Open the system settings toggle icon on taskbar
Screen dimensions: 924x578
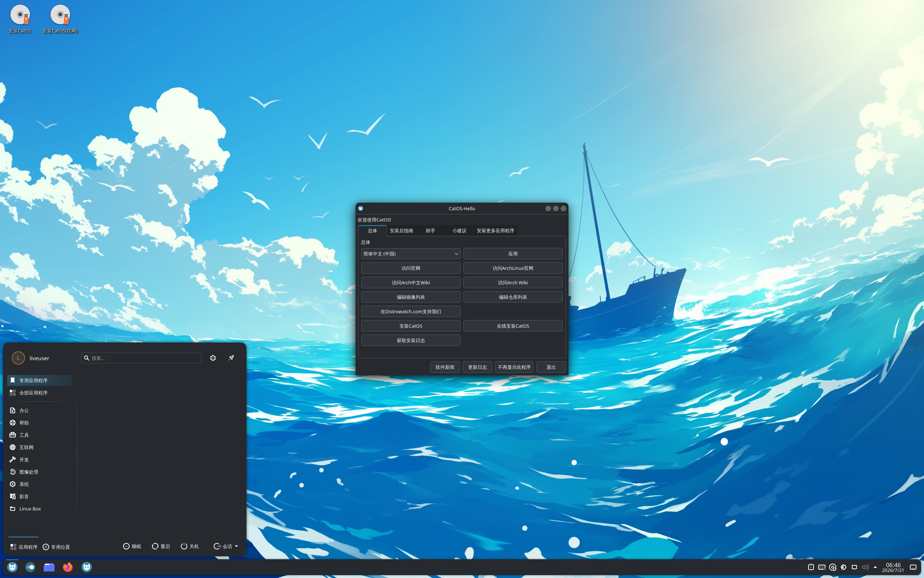[31, 567]
